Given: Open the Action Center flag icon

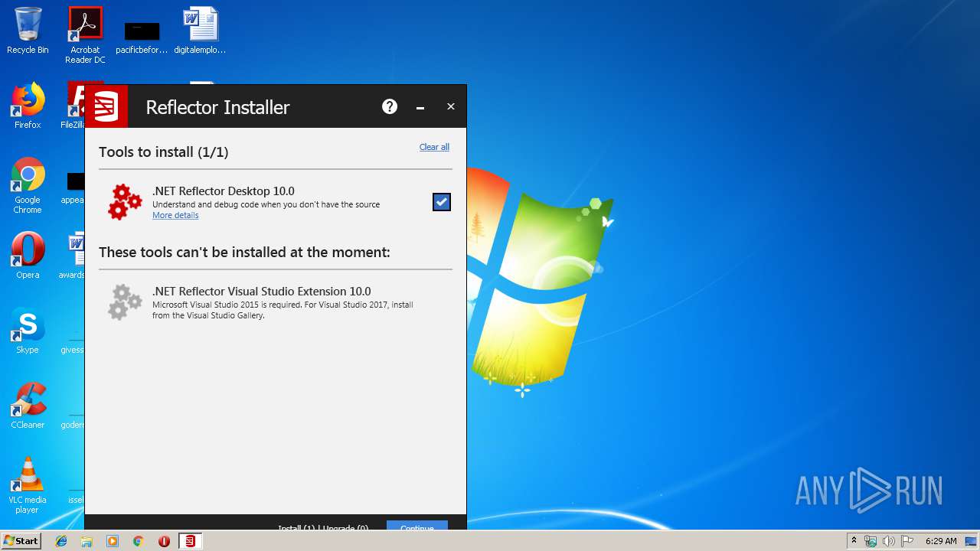Looking at the screenshot, I should tap(907, 541).
